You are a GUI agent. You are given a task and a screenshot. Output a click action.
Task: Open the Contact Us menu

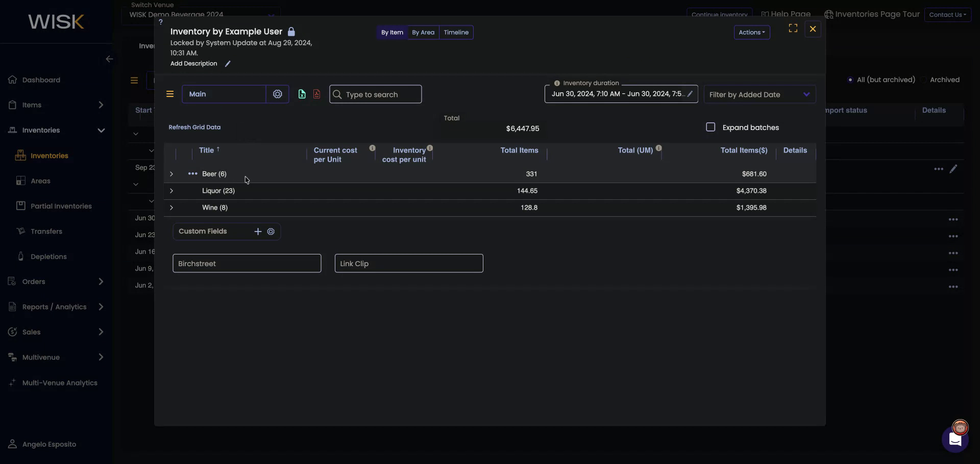click(948, 14)
